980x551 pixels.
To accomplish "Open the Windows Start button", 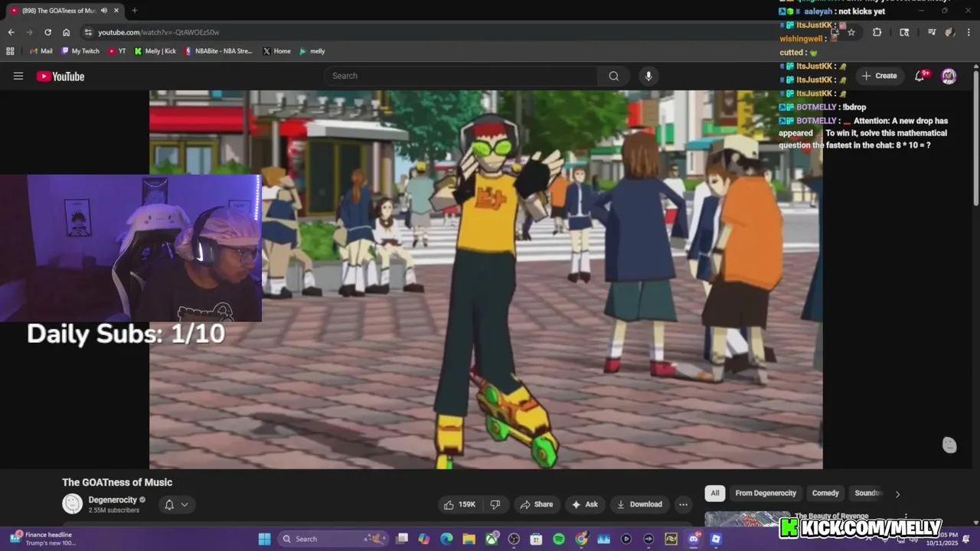I will click(264, 539).
